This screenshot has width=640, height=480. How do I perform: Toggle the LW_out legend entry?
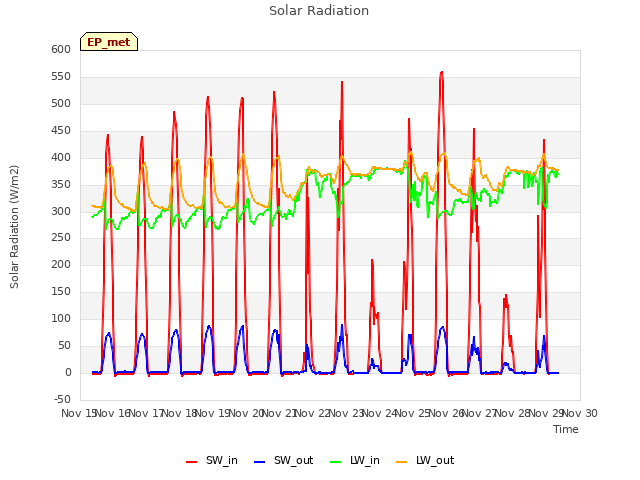[x=425, y=460]
